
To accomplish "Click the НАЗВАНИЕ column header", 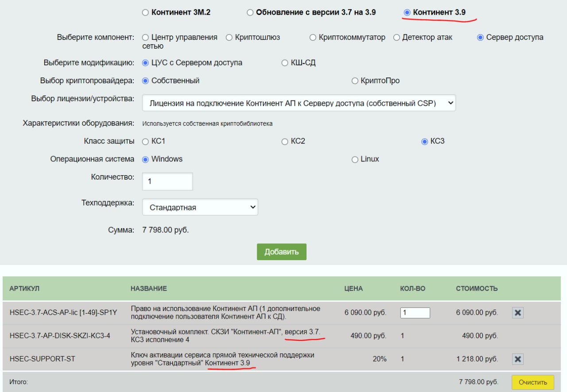I will [x=149, y=288].
